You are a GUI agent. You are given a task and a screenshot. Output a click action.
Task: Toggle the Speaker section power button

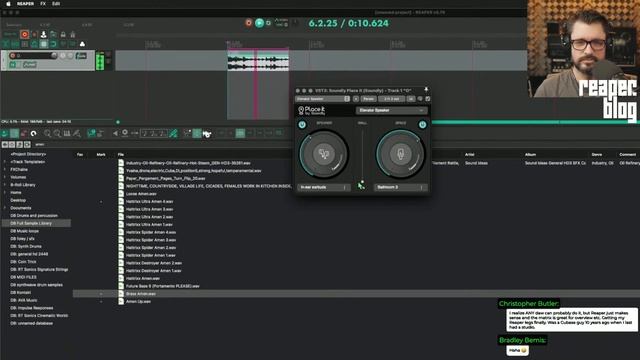tap(302, 124)
